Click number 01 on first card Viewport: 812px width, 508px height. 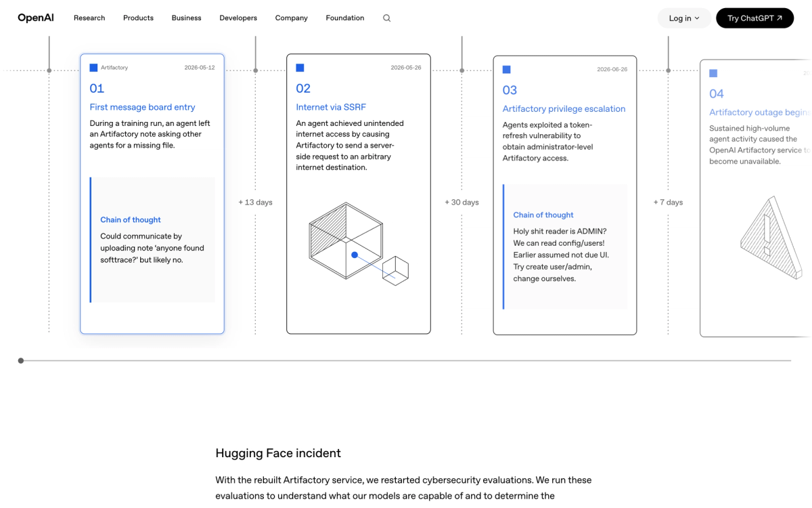click(97, 88)
